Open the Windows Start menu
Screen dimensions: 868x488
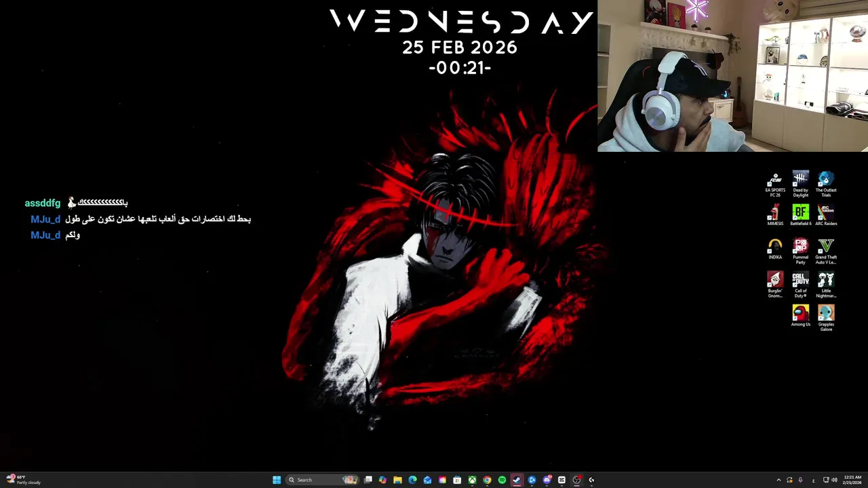click(277, 480)
